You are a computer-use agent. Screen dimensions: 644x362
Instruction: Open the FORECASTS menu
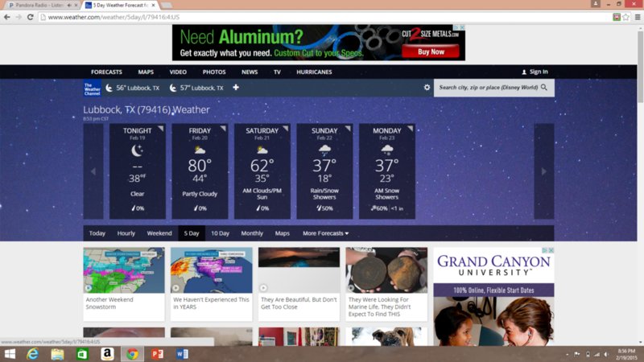(106, 72)
